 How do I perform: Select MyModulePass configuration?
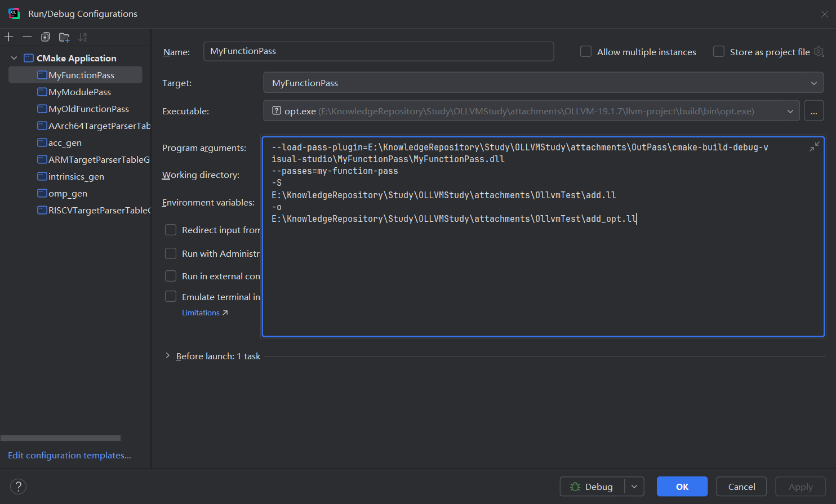click(79, 92)
